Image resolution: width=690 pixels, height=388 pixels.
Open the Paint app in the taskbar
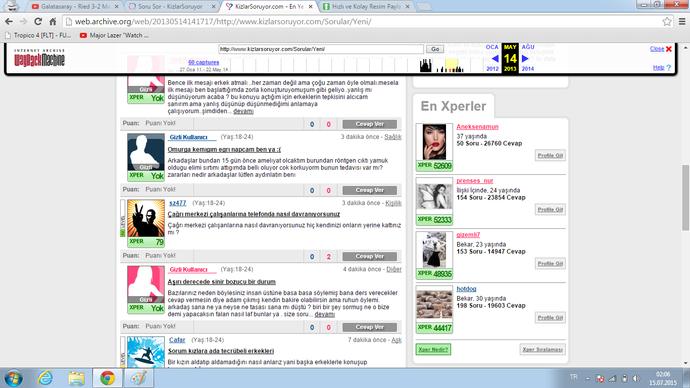[x=139, y=378]
